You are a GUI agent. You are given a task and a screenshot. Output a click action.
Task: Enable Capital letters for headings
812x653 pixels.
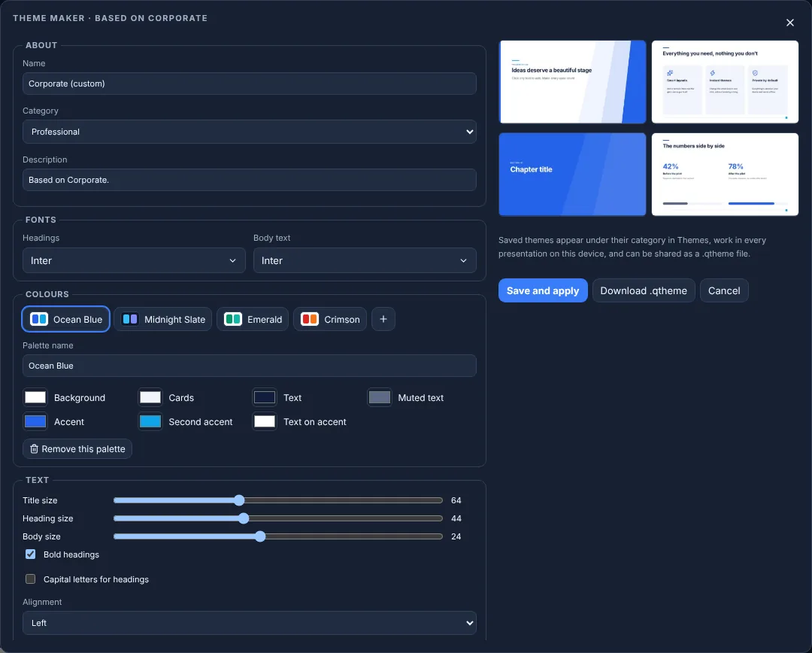(31, 579)
